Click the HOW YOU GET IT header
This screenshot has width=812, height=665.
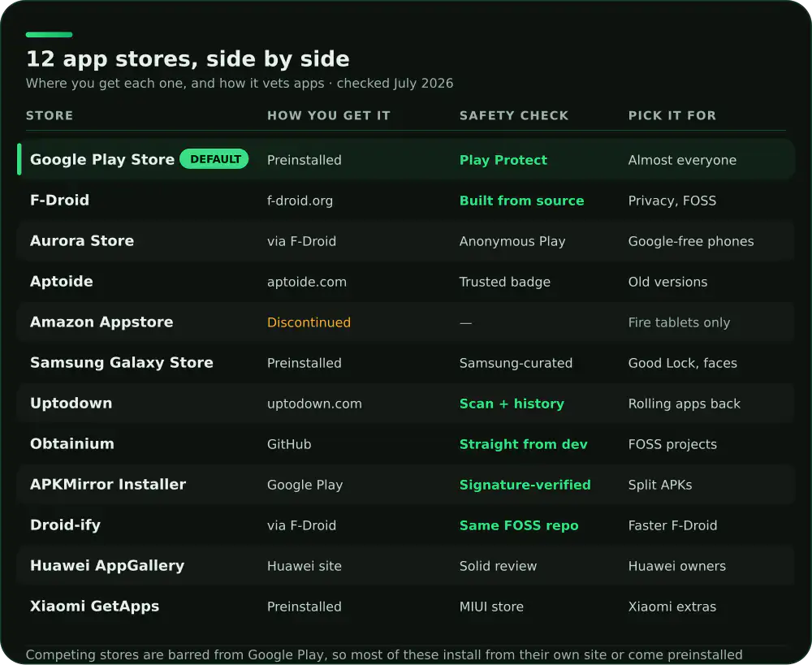328,115
